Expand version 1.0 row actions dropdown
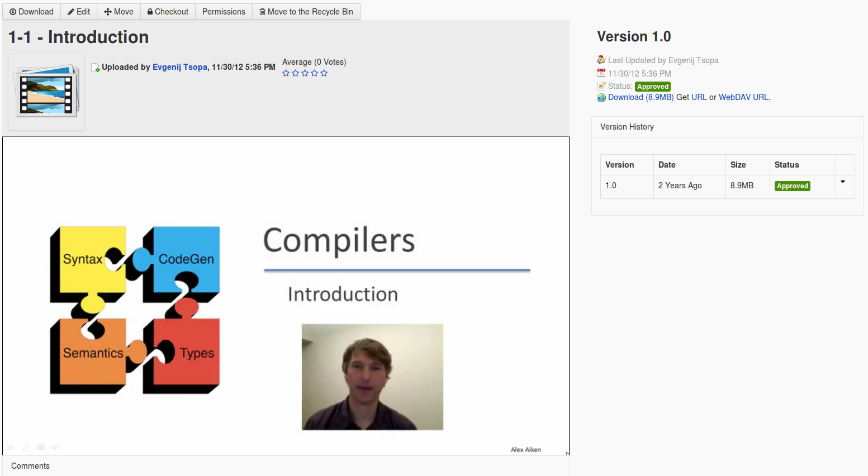The width and height of the screenshot is (868, 476). click(843, 182)
